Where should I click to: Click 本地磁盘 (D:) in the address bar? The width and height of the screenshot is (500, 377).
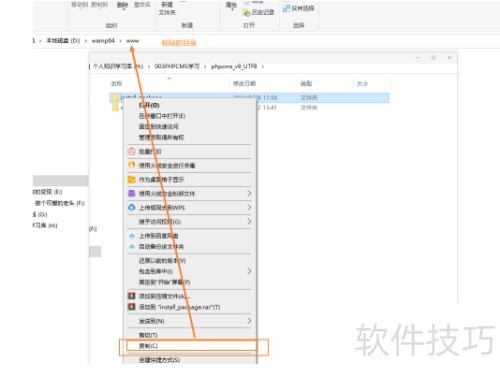63,41
